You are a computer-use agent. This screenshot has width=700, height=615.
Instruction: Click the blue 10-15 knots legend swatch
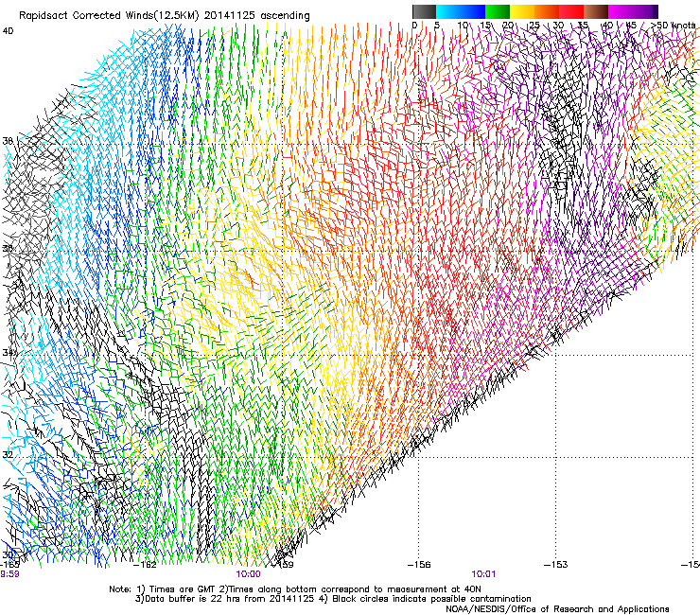coord(473,11)
